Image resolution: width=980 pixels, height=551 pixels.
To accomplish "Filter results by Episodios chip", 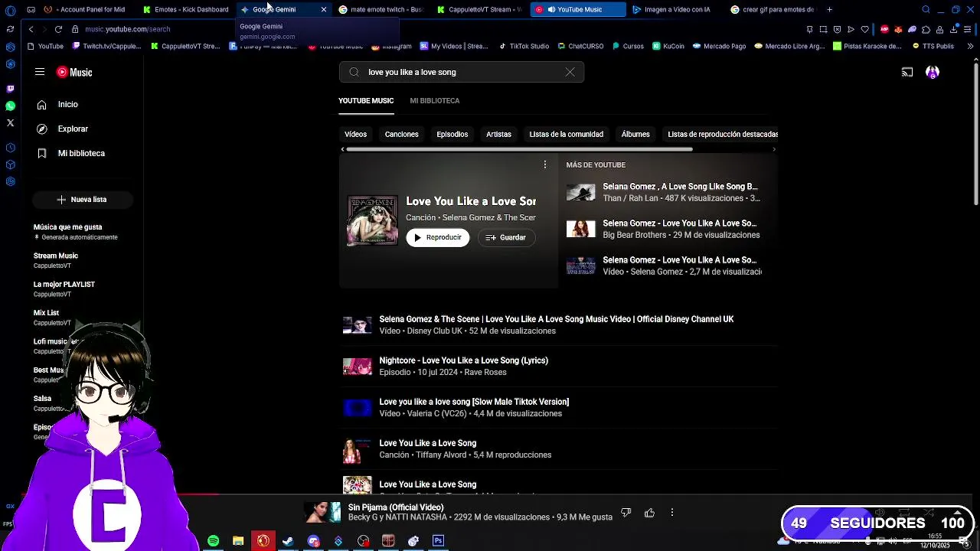I will (452, 134).
